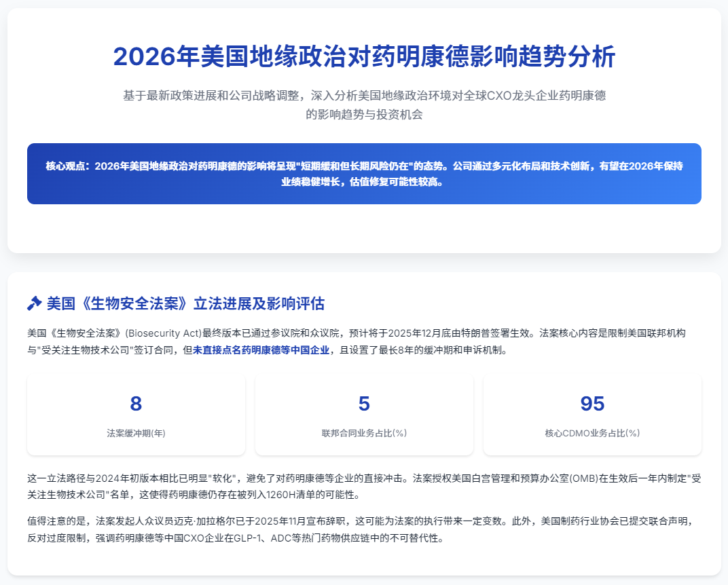Click the stat value 8
This screenshot has width=728, height=585.
pyautogui.click(x=136, y=404)
